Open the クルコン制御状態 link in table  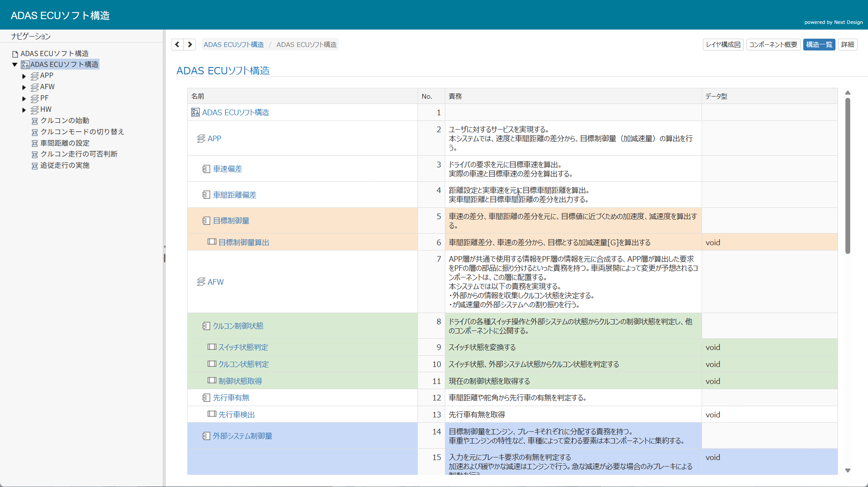point(238,326)
